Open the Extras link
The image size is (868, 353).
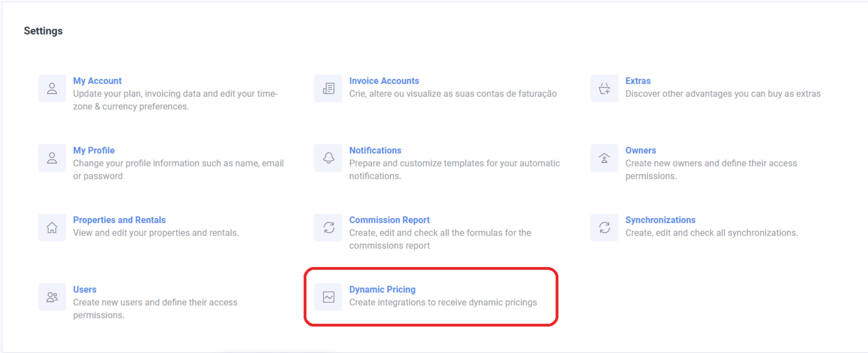pyautogui.click(x=638, y=81)
